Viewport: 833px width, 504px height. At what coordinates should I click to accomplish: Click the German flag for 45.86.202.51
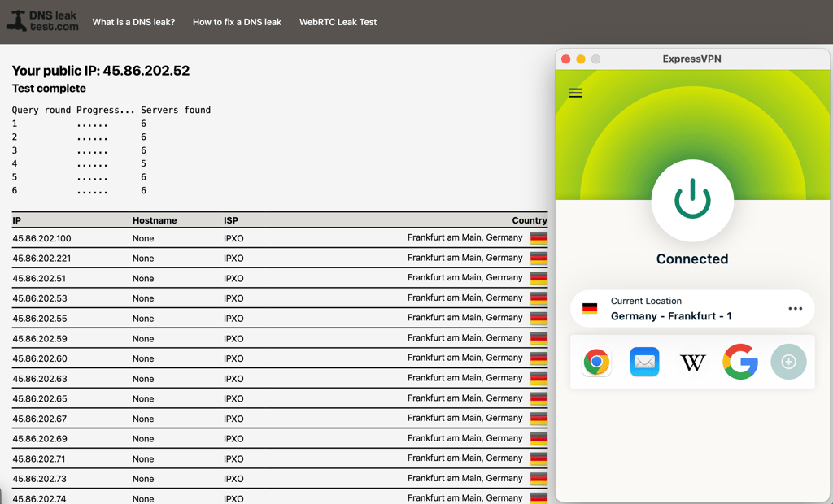click(539, 278)
